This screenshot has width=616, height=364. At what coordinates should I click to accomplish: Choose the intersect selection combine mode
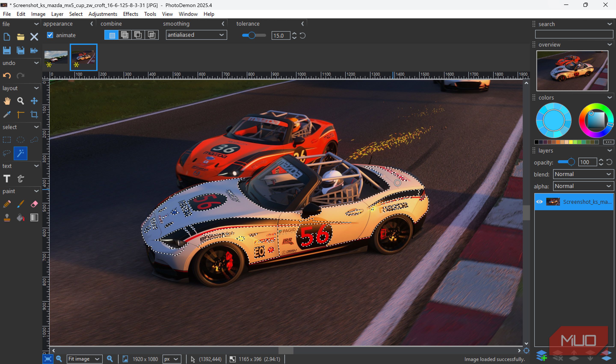[x=151, y=35]
